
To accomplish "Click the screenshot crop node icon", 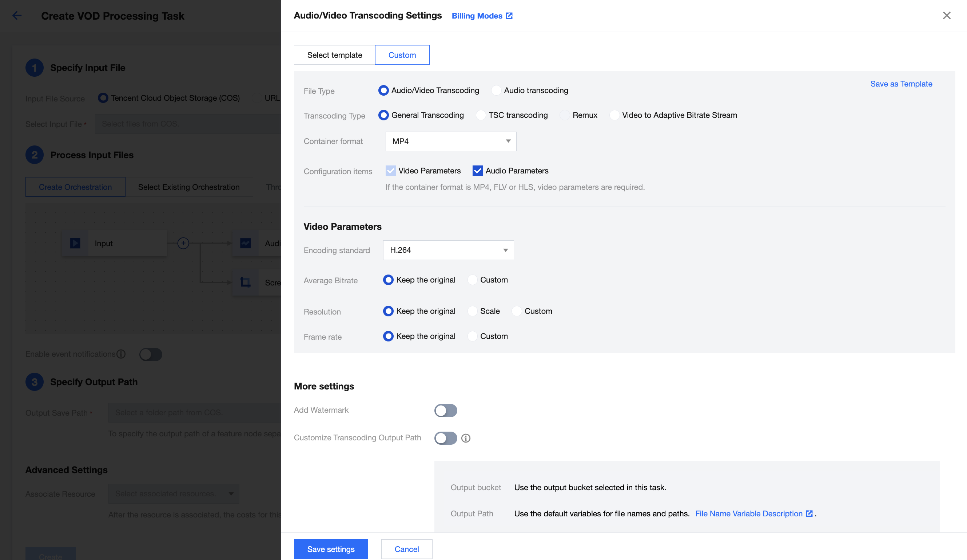I will coord(245,282).
